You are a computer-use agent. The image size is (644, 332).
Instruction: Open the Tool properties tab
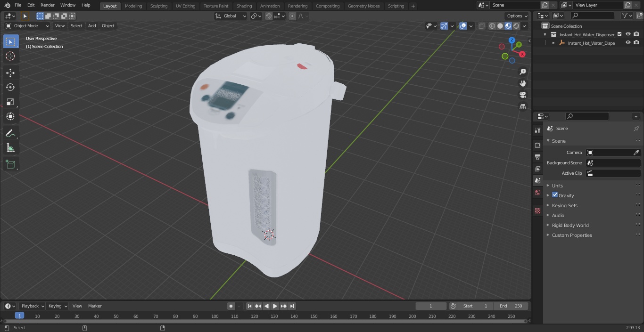coord(537,130)
